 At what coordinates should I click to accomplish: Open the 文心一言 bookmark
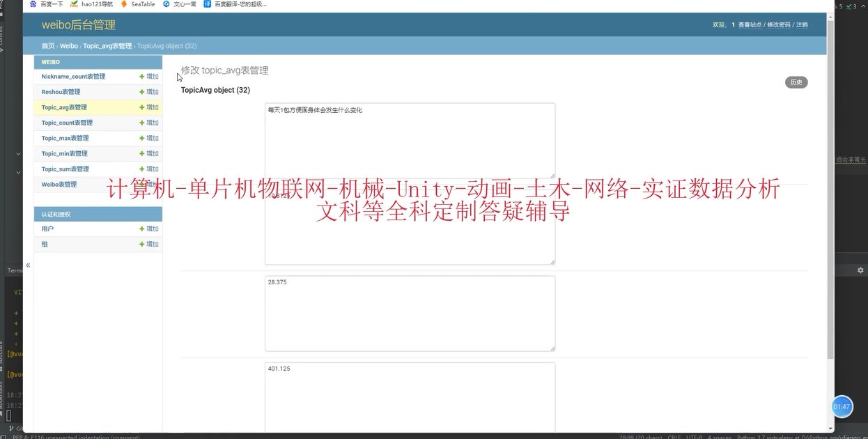click(180, 4)
